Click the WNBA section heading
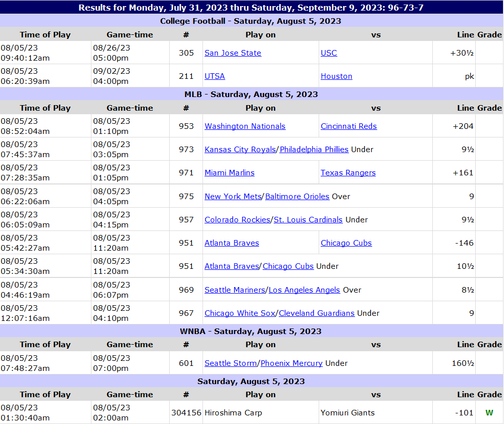Image resolution: width=504 pixels, height=424 pixels. 250,332
